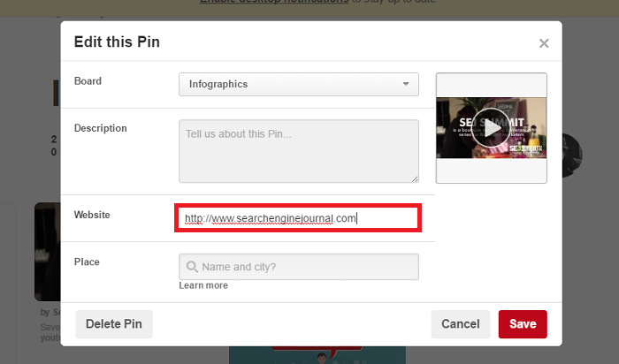Screen dimensions: 619x364
Task: Focus the Website URL field
Action: [297, 218]
